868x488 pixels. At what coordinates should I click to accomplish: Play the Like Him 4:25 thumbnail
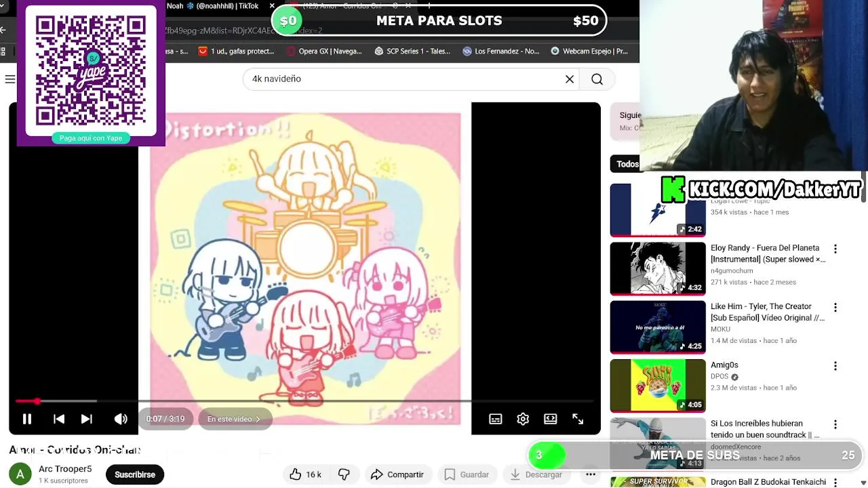[658, 327]
